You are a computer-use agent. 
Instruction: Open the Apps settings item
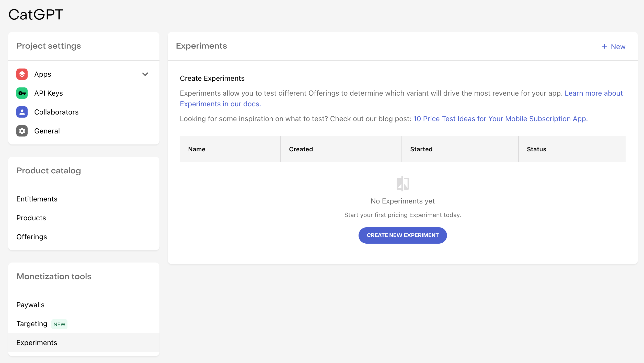[84, 74]
